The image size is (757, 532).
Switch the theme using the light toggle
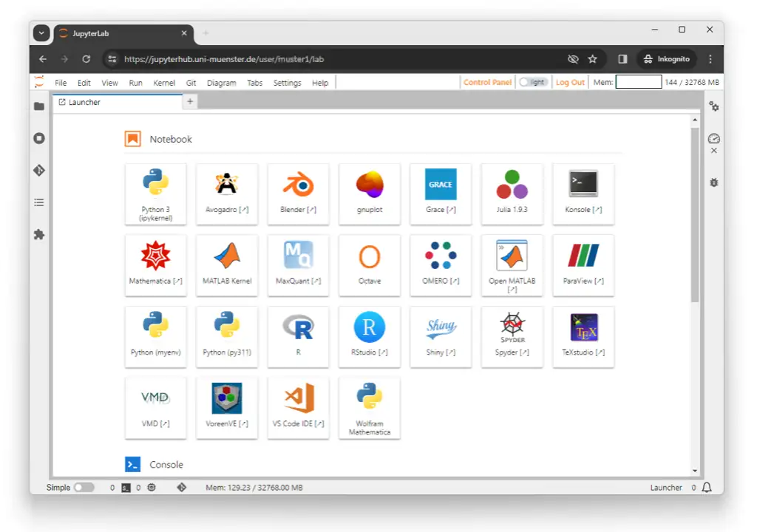tap(533, 82)
